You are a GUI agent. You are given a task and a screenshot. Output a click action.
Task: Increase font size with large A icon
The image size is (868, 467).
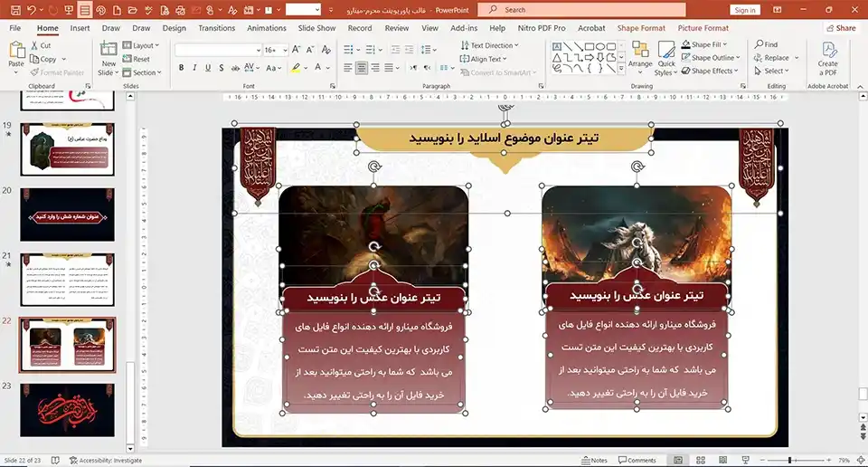[x=297, y=50]
